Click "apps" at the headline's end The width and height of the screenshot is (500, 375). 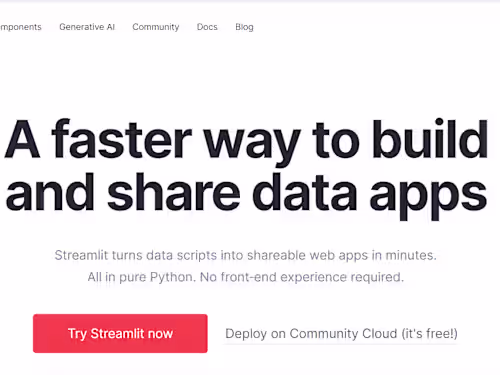tap(429, 198)
